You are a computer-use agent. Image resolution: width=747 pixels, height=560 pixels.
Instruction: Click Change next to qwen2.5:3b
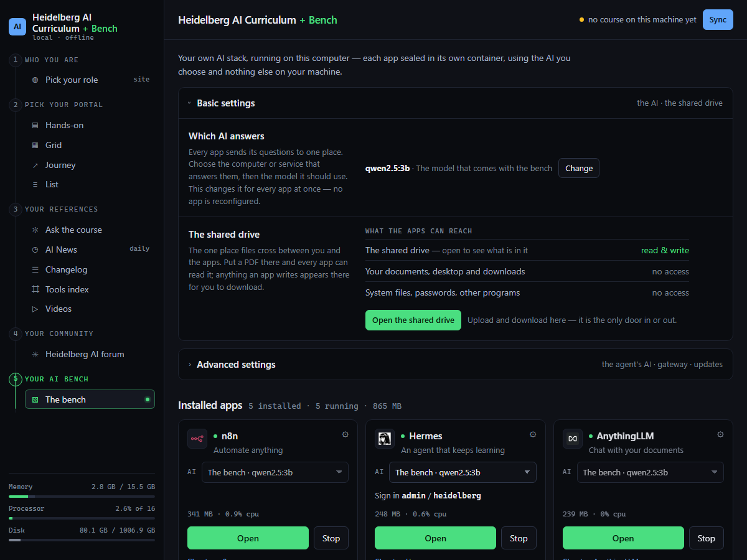pos(579,168)
